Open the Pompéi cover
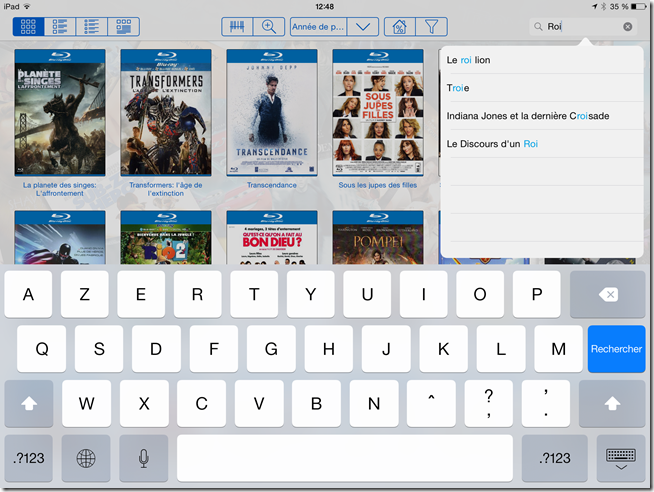This screenshot has width=654, height=492. [378, 237]
